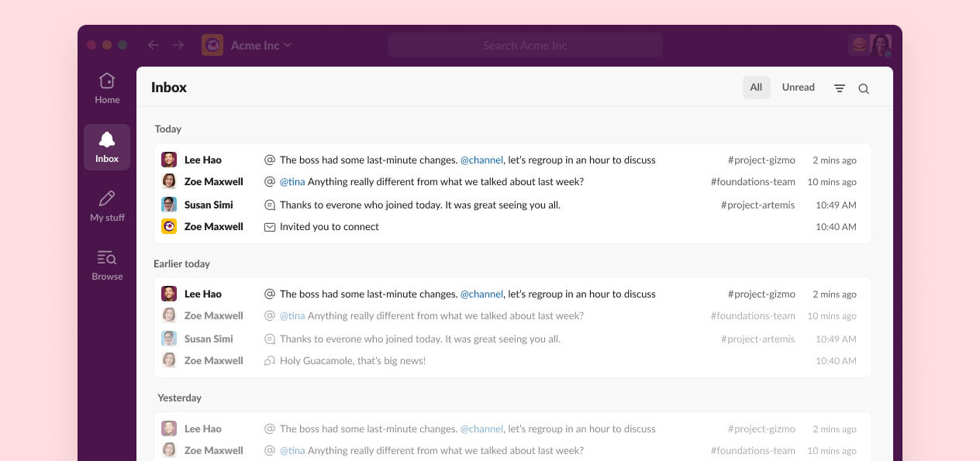980x461 pixels.
Task: Click the @tina mention in Zoe Maxwell's message
Action: coord(292,181)
